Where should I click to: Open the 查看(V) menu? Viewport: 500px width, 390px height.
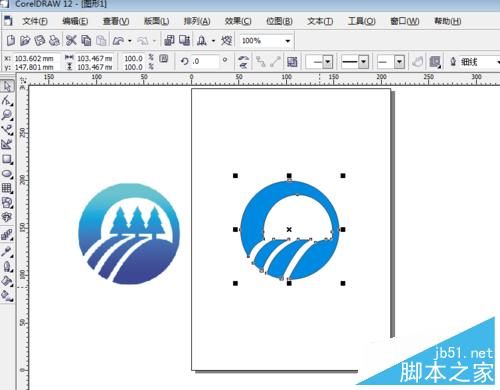point(116,21)
